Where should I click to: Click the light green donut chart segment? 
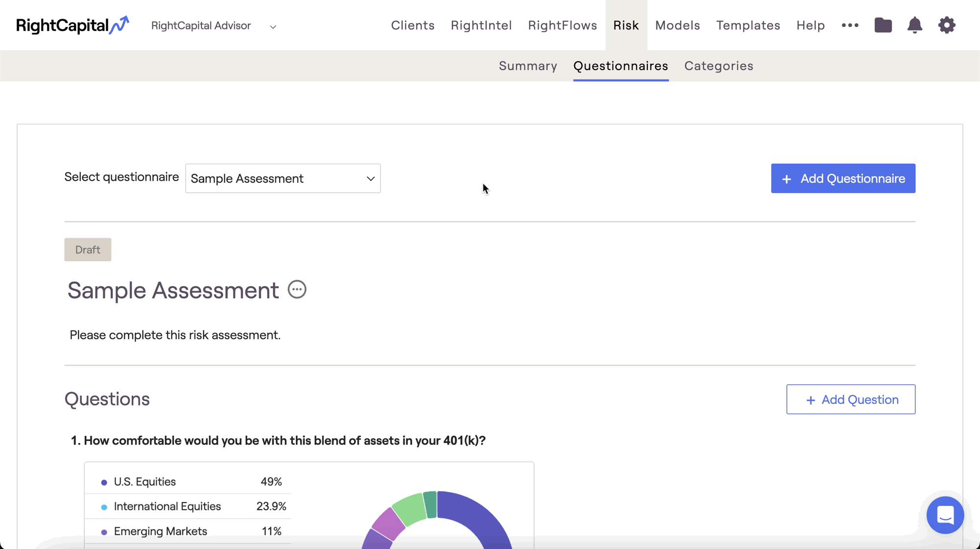click(x=411, y=510)
